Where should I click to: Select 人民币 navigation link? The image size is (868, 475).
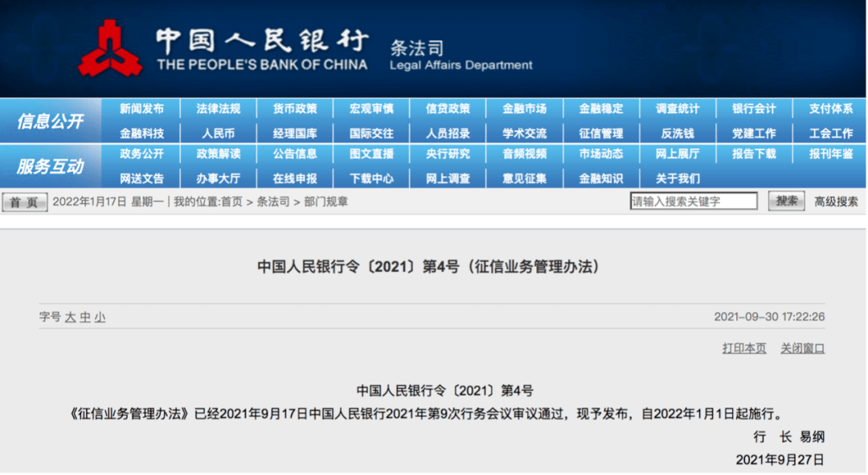[218, 133]
